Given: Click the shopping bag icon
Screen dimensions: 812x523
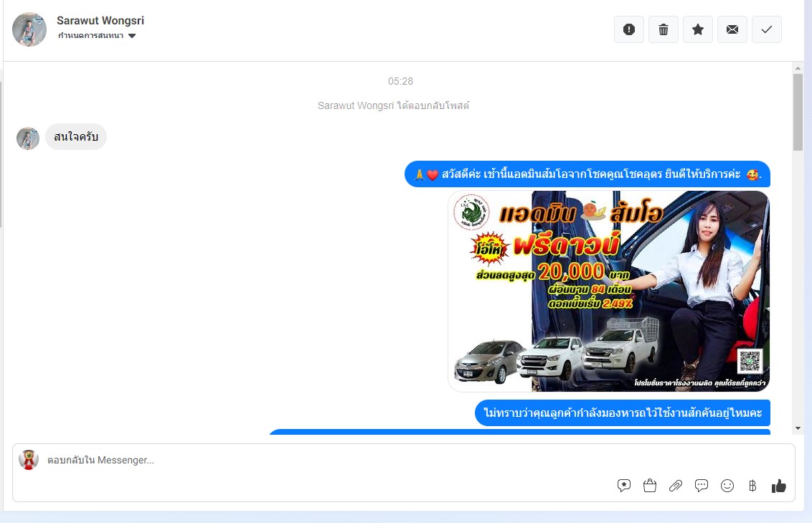Looking at the screenshot, I should click(x=650, y=486).
